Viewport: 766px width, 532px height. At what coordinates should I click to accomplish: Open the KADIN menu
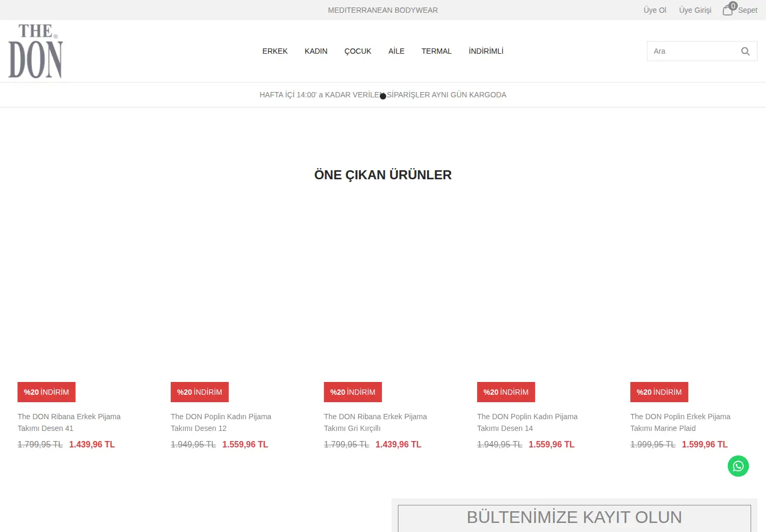click(316, 51)
